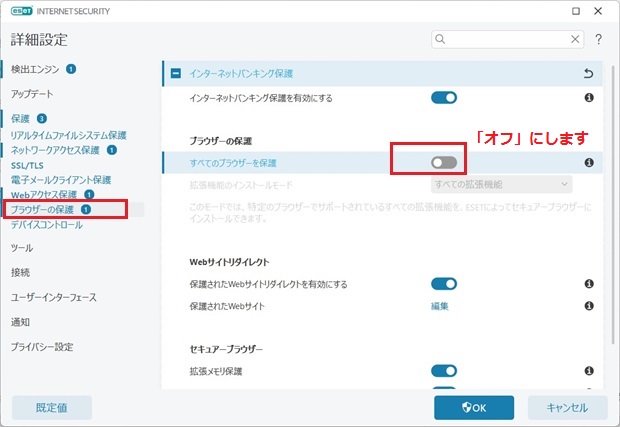
Task: Select SSL/TLS in sidebar
Action: tap(27, 165)
